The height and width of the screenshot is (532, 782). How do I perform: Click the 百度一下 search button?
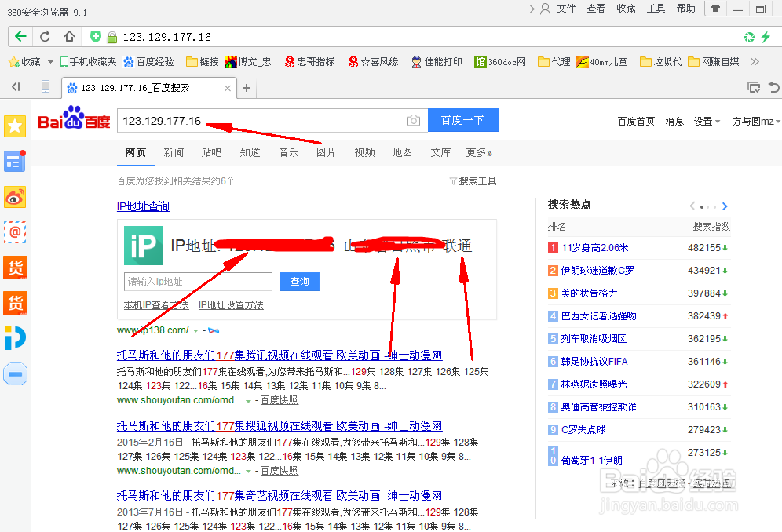(x=462, y=120)
